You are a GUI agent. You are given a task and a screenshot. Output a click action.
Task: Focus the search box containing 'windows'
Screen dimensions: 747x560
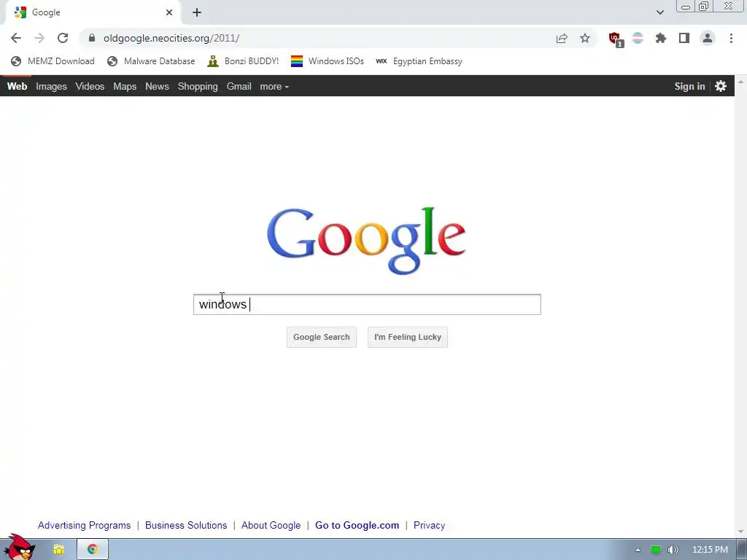367,304
